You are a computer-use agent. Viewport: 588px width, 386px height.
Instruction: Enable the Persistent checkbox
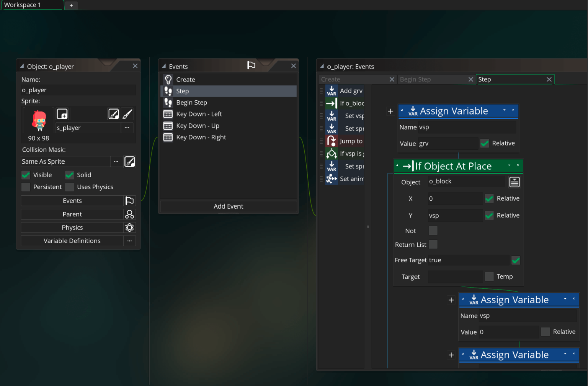[26, 187]
